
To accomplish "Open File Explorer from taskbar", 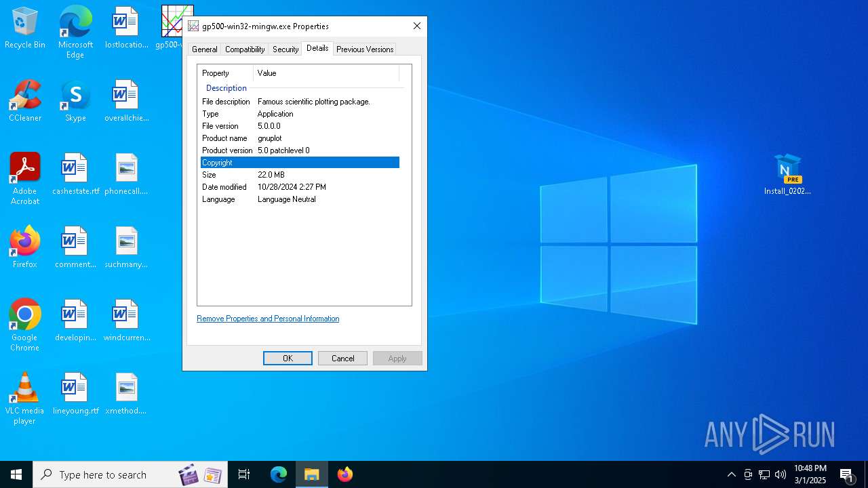I will coord(312,474).
